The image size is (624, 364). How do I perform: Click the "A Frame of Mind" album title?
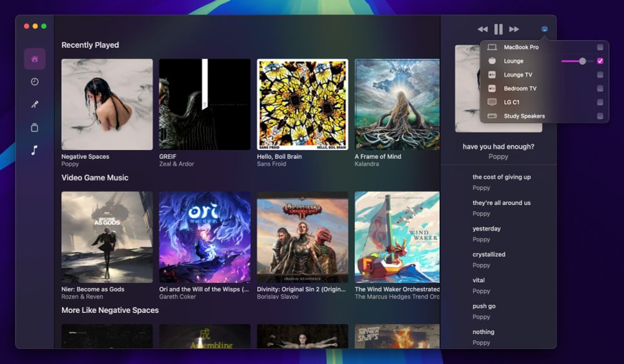click(378, 156)
